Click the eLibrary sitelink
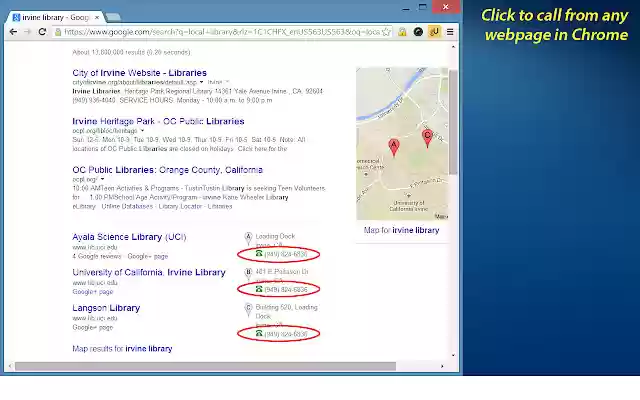The image size is (640, 400). (x=84, y=207)
